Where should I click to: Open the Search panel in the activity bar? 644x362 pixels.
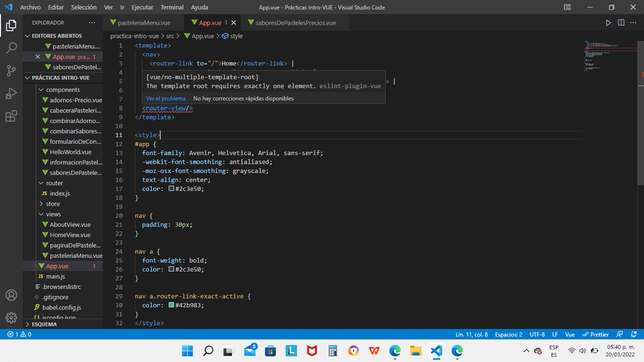11,48
